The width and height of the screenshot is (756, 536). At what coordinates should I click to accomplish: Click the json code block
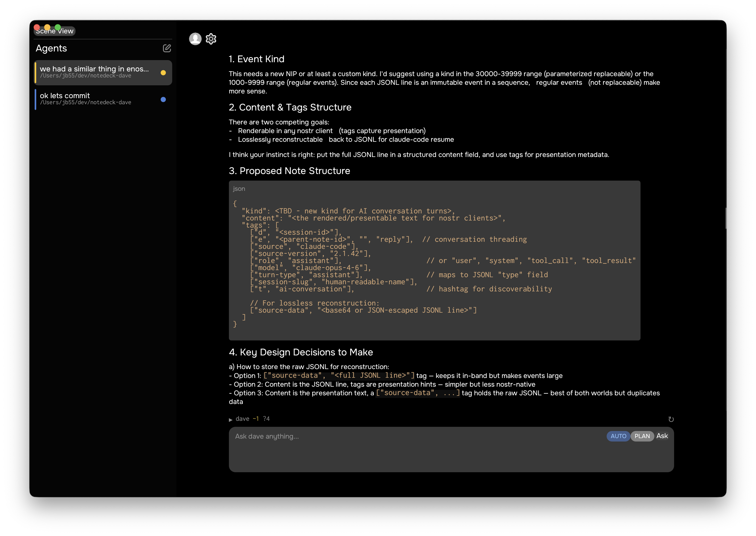tap(434, 260)
